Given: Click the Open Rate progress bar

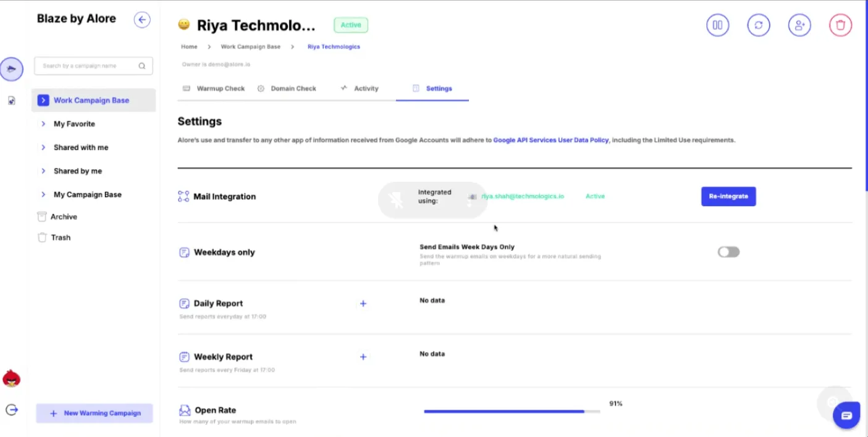Looking at the screenshot, I should 512,410.
